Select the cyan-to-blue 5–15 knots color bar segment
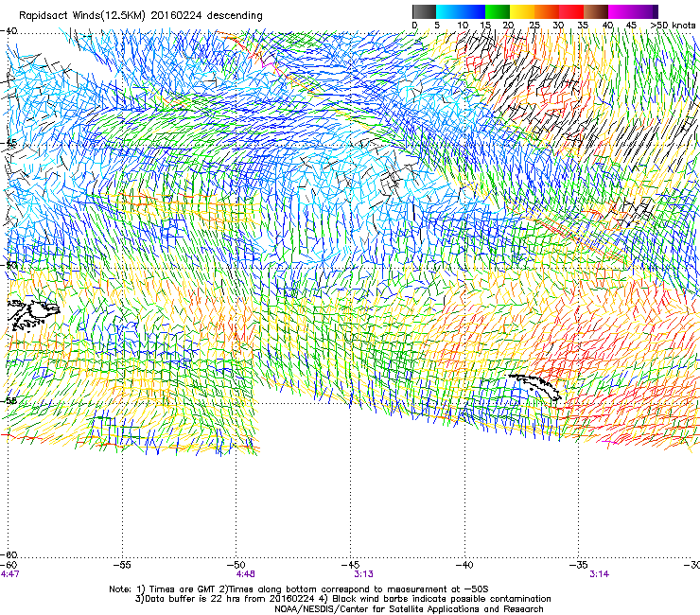The height and width of the screenshot is (615, 700). pyautogui.click(x=461, y=11)
